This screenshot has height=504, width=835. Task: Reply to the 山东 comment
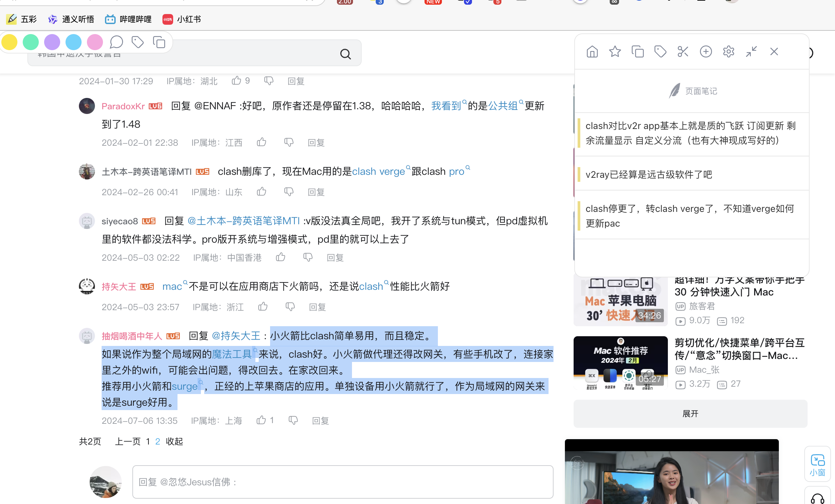(x=316, y=192)
